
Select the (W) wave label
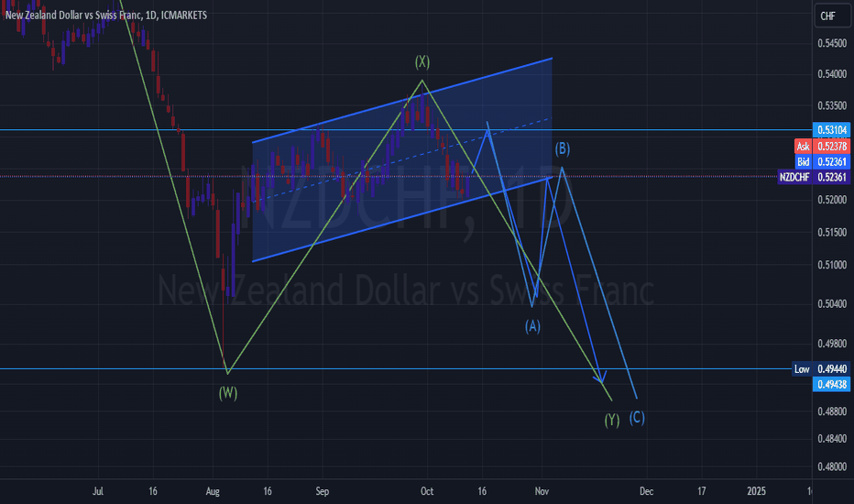click(227, 393)
